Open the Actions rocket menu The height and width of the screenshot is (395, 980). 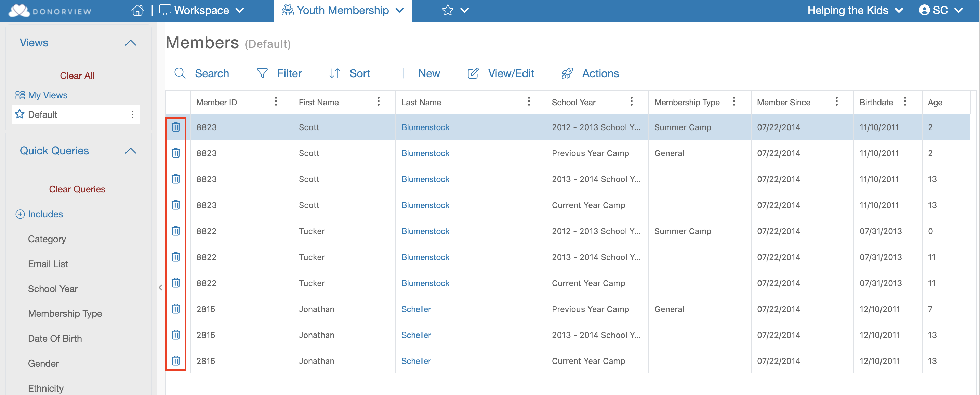point(567,73)
